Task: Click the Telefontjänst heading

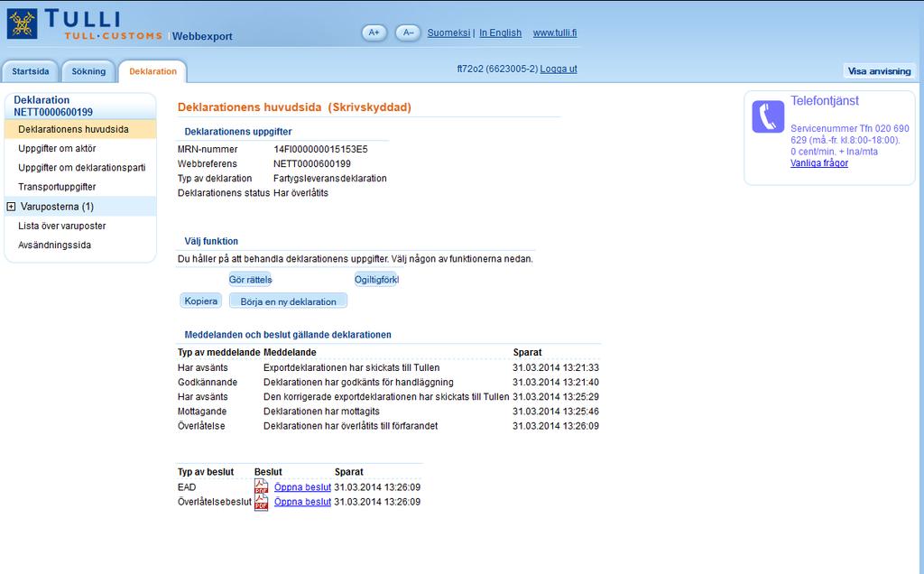Action: point(825,101)
